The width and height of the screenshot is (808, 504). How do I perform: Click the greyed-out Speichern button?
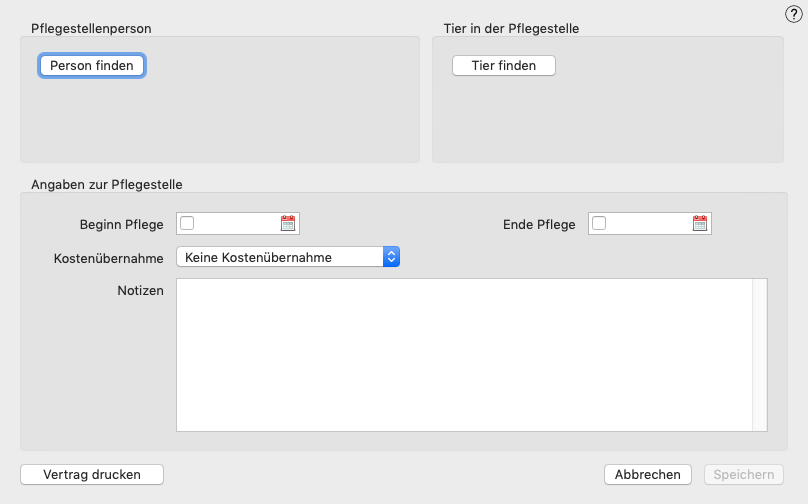pos(744,475)
